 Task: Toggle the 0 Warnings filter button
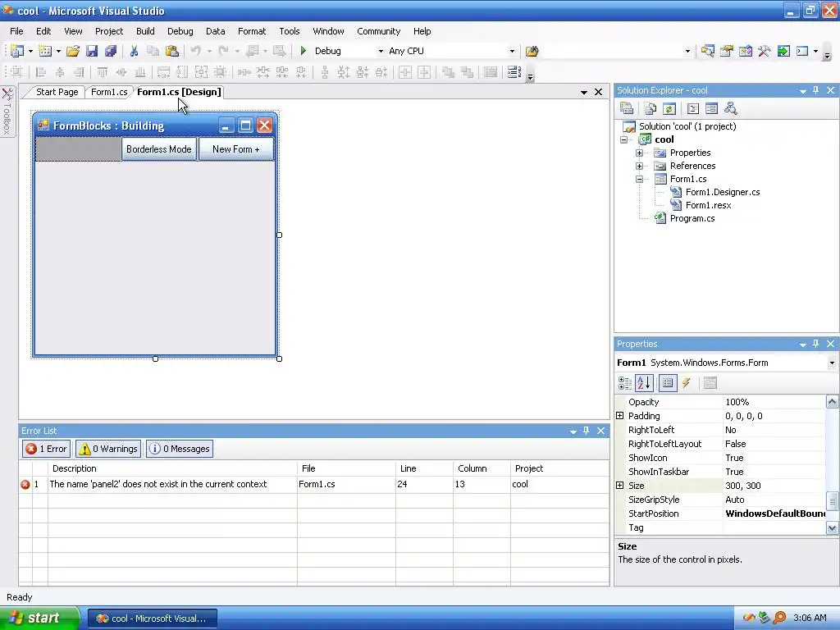click(108, 449)
